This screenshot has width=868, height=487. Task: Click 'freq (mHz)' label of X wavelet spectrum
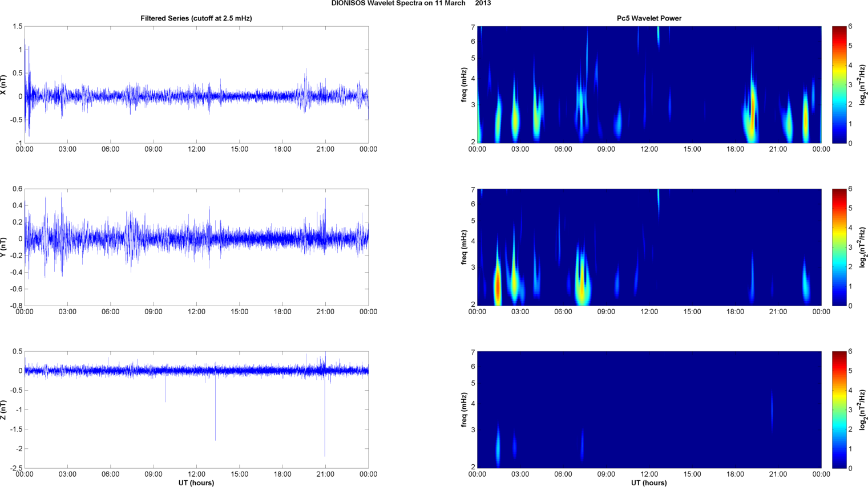464,85
